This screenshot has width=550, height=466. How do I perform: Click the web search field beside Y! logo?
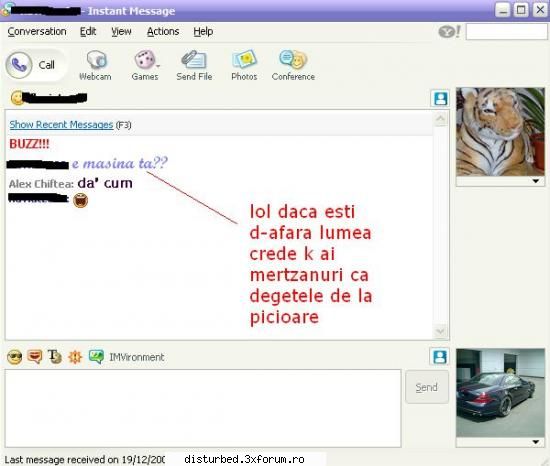click(506, 32)
